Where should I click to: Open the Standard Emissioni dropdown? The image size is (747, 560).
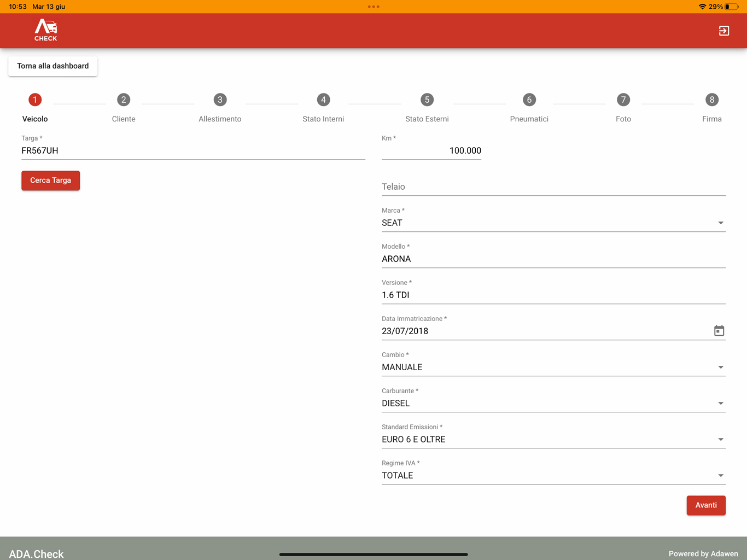pyautogui.click(x=553, y=440)
